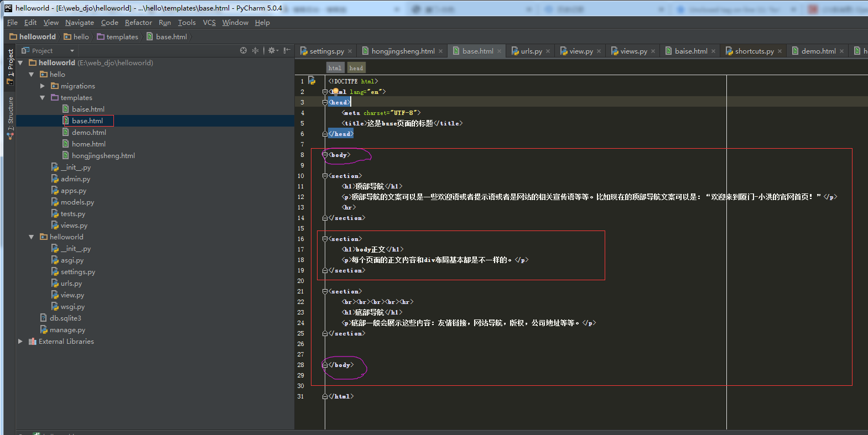
Task: Click the templates breadcrumb in navigation bar
Action: click(x=117, y=37)
